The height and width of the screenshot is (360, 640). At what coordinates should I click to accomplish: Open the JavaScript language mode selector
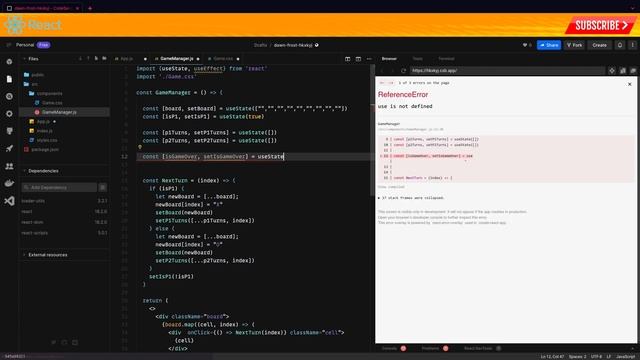click(626, 357)
